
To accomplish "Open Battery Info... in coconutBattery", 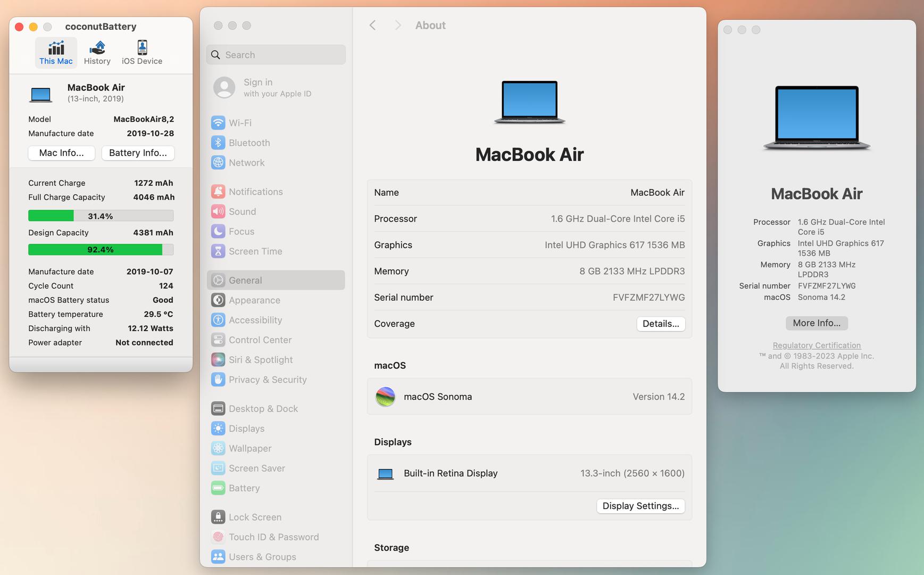I will click(138, 153).
